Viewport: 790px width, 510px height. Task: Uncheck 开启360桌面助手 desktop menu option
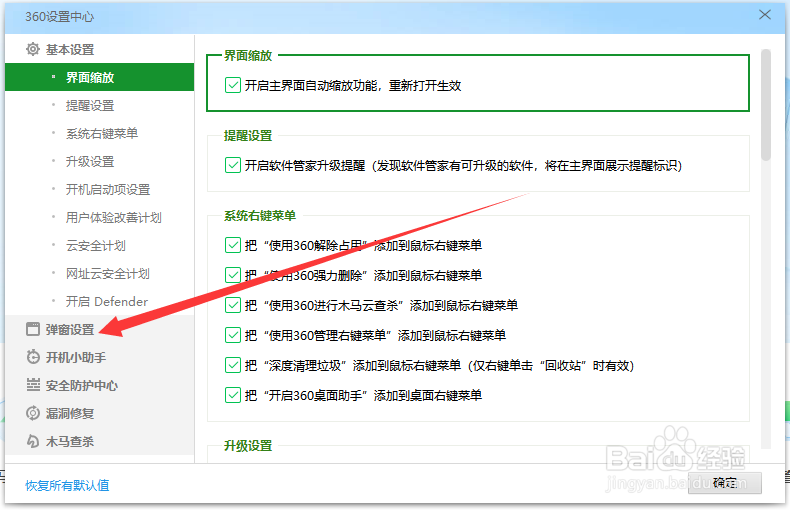click(233, 395)
